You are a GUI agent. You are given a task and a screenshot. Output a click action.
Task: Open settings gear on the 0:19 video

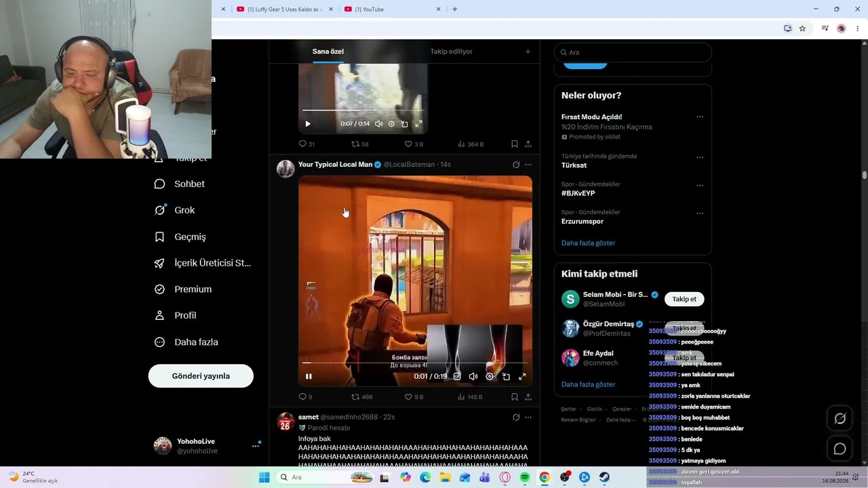[x=490, y=376]
